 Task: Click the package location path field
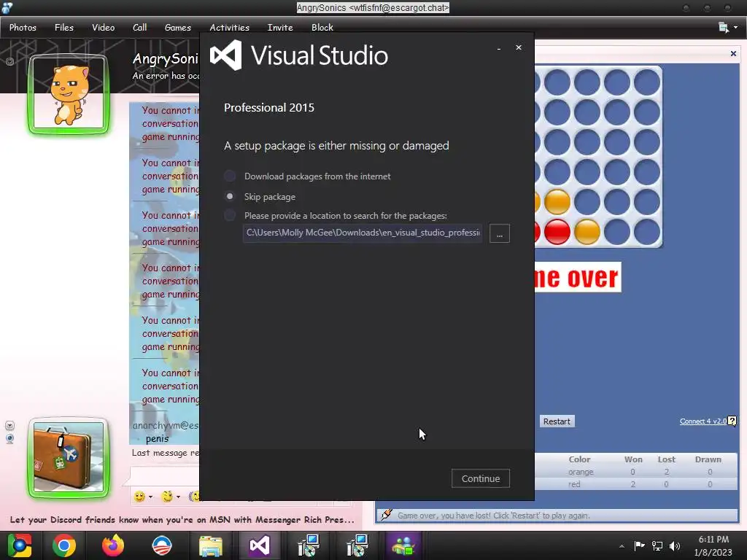363,233
